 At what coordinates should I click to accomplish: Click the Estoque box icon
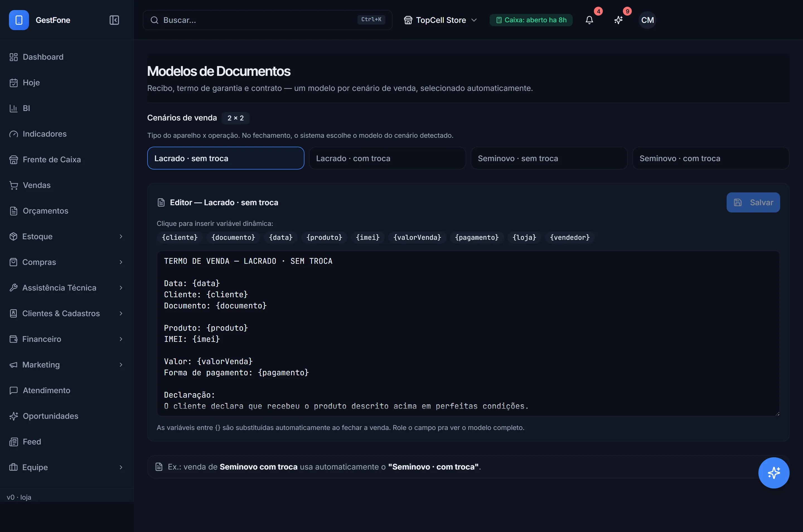click(14, 236)
